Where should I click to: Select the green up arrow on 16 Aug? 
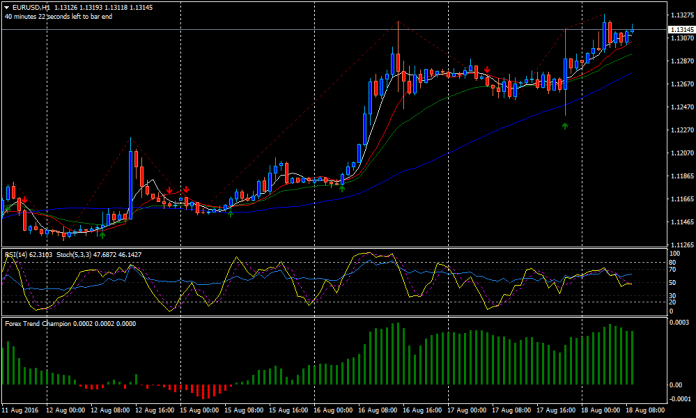click(x=342, y=187)
